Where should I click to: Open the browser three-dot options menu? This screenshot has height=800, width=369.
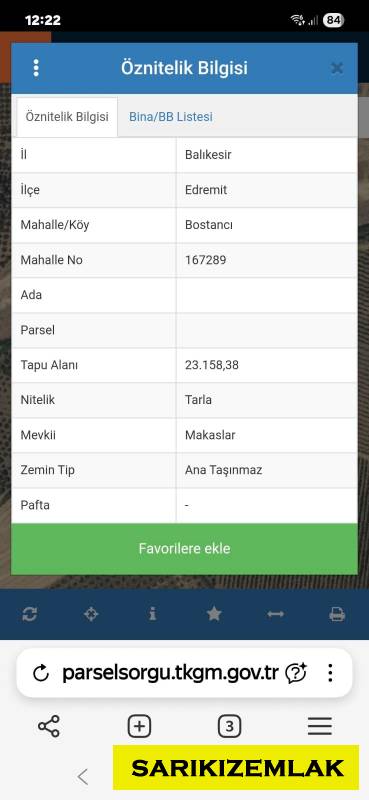330,673
